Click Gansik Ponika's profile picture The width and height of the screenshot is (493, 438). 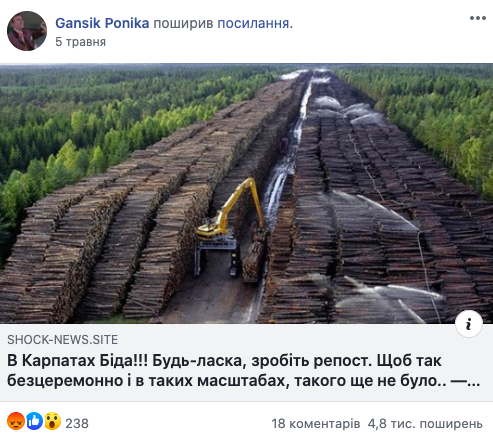[27, 31]
